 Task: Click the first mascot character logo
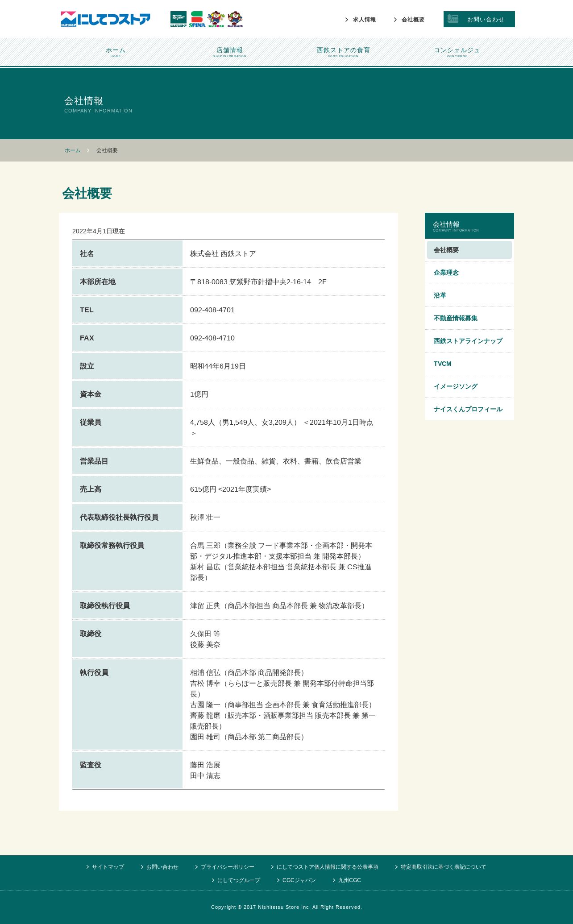pyautogui.click(x=216, y=19)
